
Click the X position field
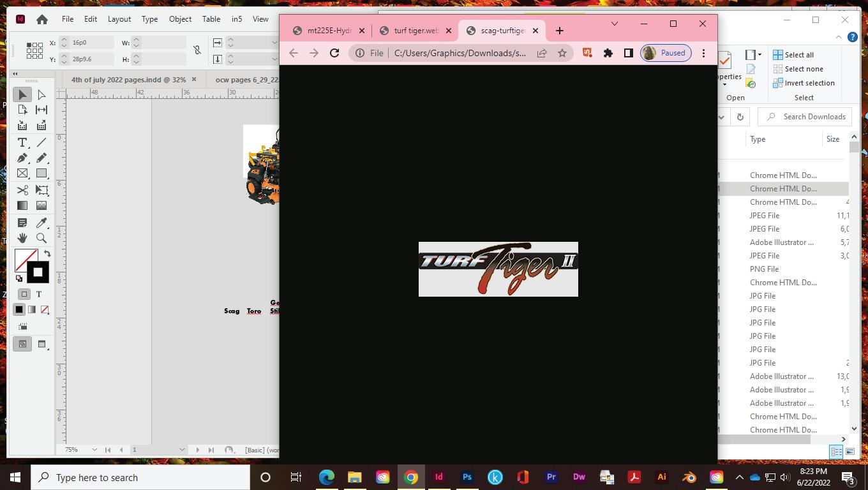pyautogui.click(x=92, y=42)
